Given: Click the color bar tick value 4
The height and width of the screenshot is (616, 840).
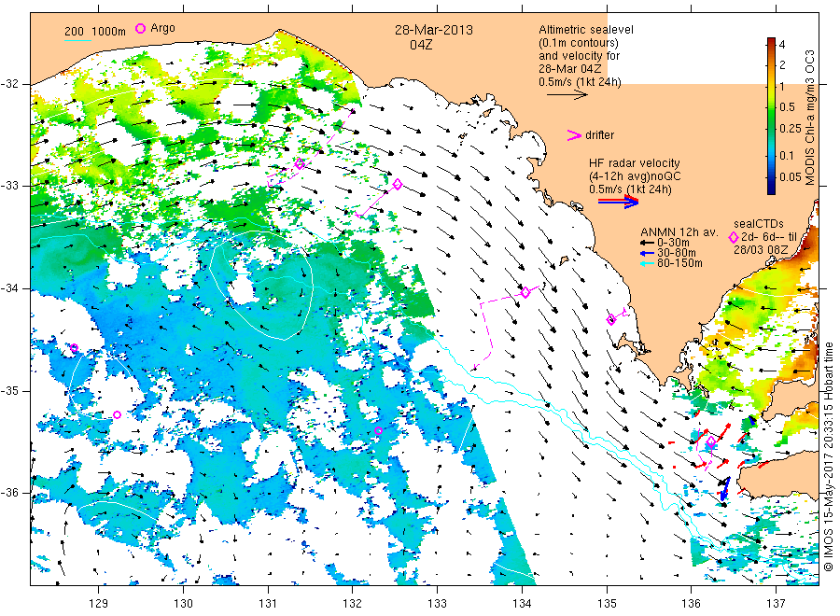Looking at the screenshot, I should [x=781, y=45].
